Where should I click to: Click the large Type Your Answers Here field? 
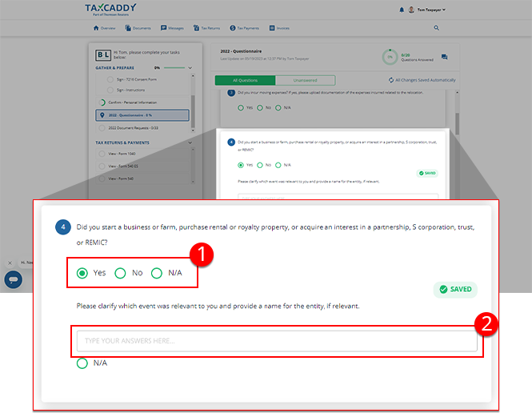pyautogui.click(x=277, y=341)
